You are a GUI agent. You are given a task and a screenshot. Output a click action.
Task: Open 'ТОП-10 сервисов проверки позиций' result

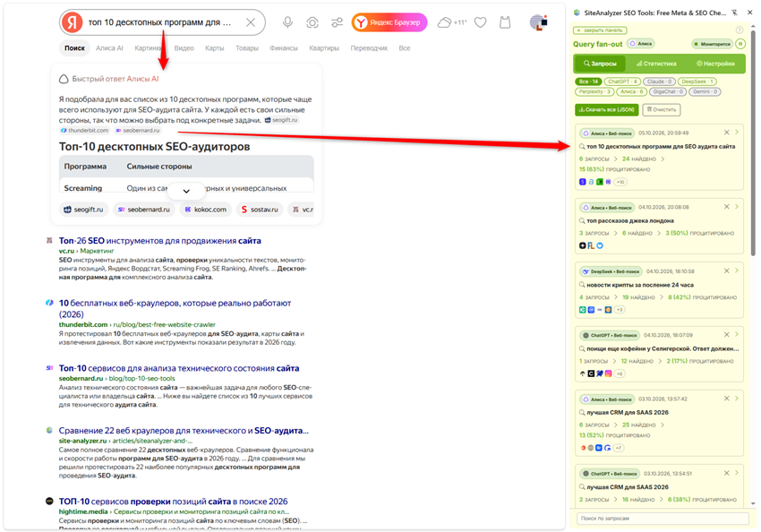point(174,502)
